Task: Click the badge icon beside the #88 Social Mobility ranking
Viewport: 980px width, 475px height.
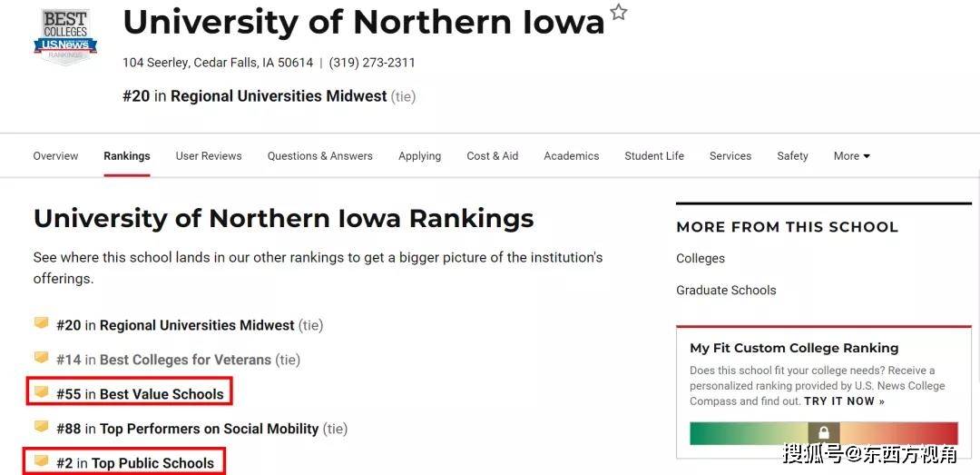Action: 41,427
